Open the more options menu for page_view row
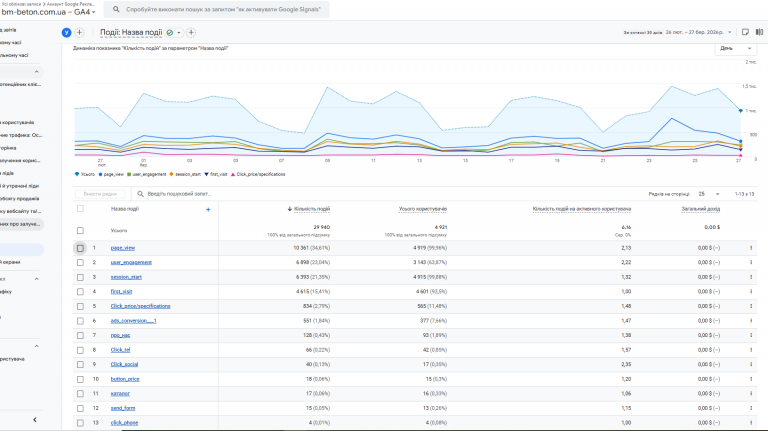768x431 pixels. (752, 247)
